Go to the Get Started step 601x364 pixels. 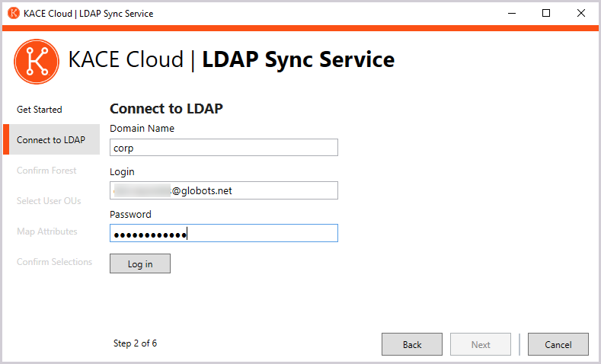coord(40,110)
